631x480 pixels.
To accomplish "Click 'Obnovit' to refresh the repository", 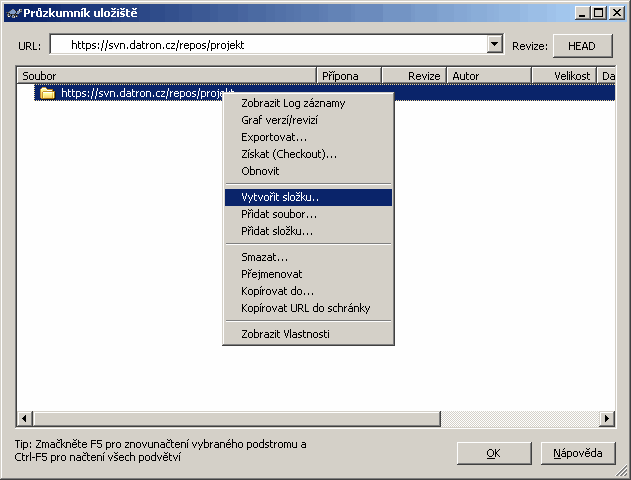I will click(260, 171).
